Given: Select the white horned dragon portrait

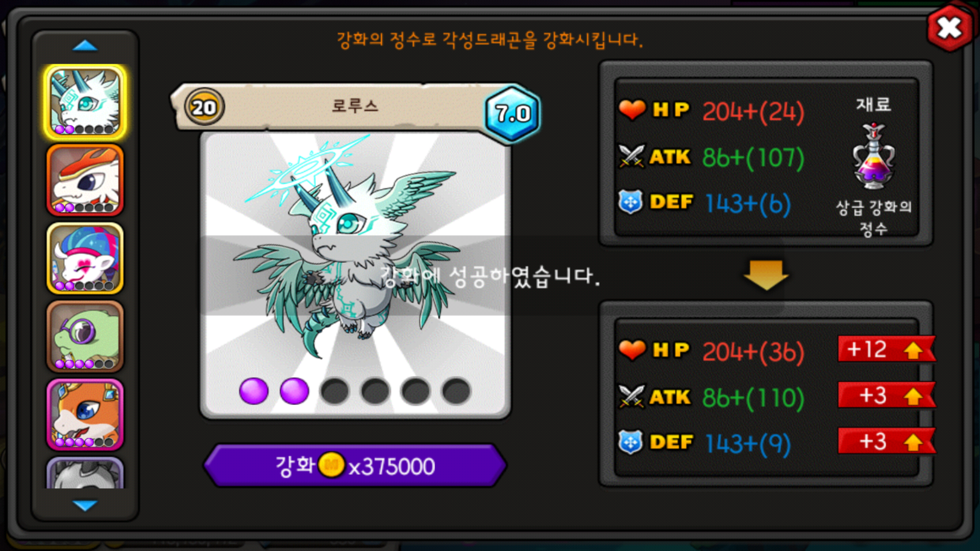Looking at the screenshot, I should [85, 102].
